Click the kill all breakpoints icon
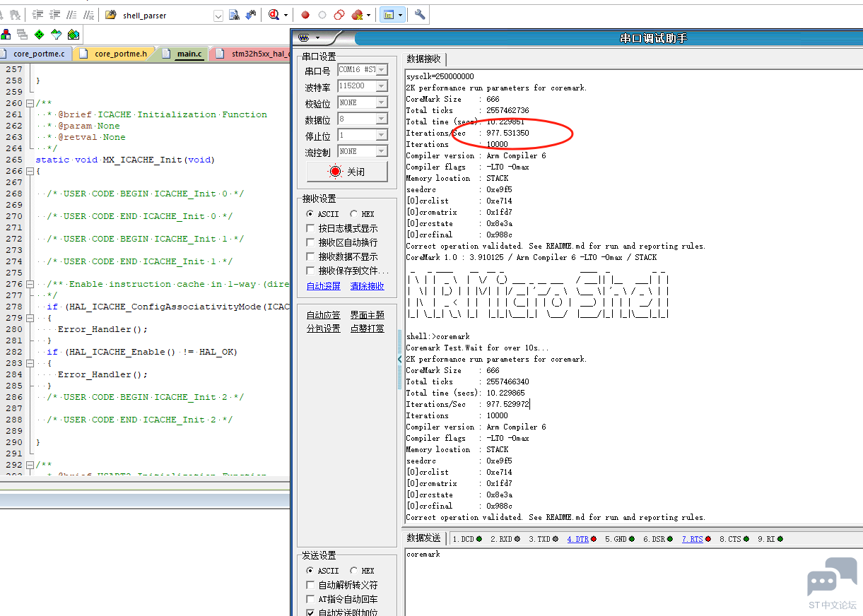 (x=357, y=15)
